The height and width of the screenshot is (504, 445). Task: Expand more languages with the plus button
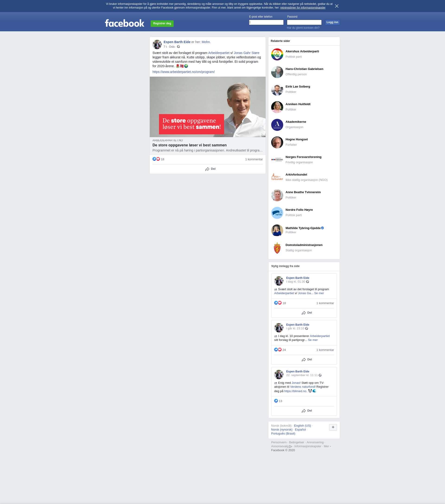333,427
